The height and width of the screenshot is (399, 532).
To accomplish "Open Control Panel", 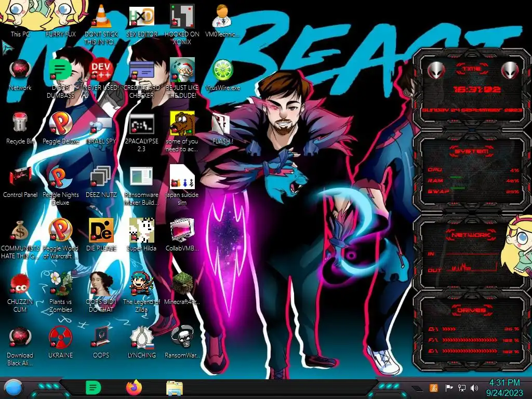I will pyautogui.click(x=20, y=181).
